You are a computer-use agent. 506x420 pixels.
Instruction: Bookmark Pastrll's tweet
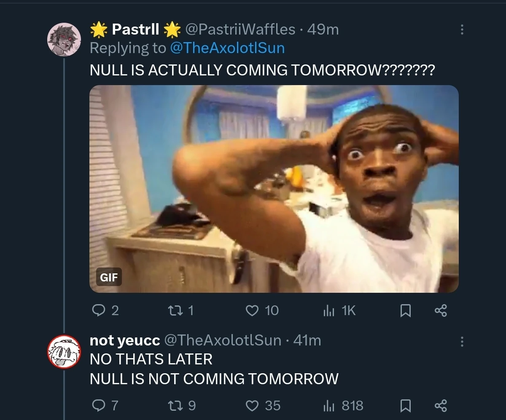(406, 310)
